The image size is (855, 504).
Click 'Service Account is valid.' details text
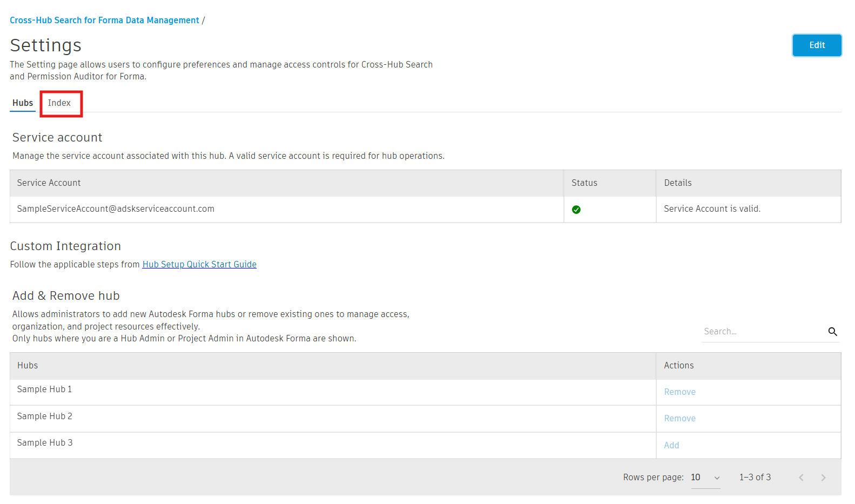click(712, 209)
